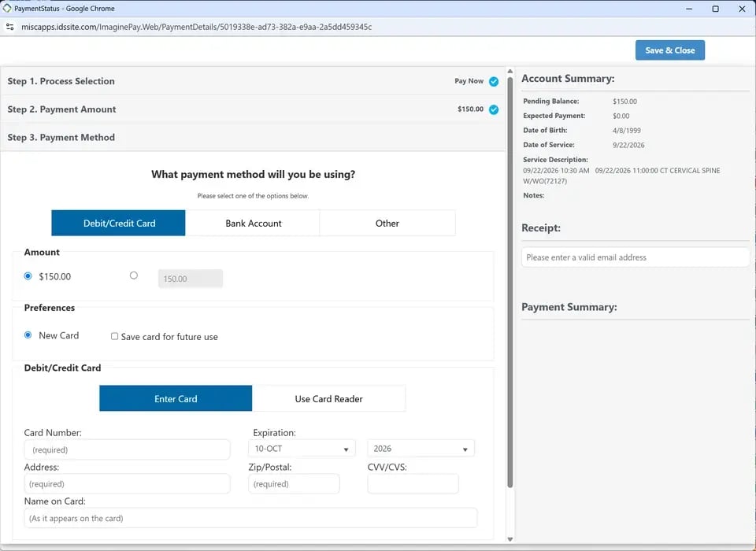Screen dimensions: 756x551
Task: Click the scroll down arrow in payment panel
Action: tap(510, 539)
